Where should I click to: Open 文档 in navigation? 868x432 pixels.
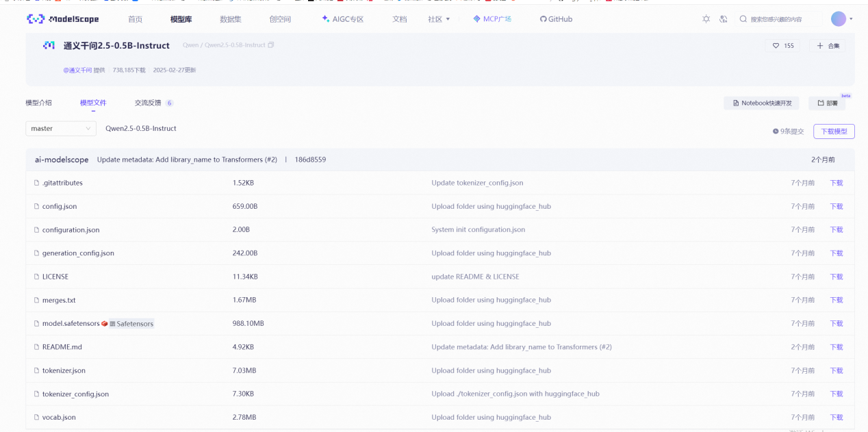400,19
